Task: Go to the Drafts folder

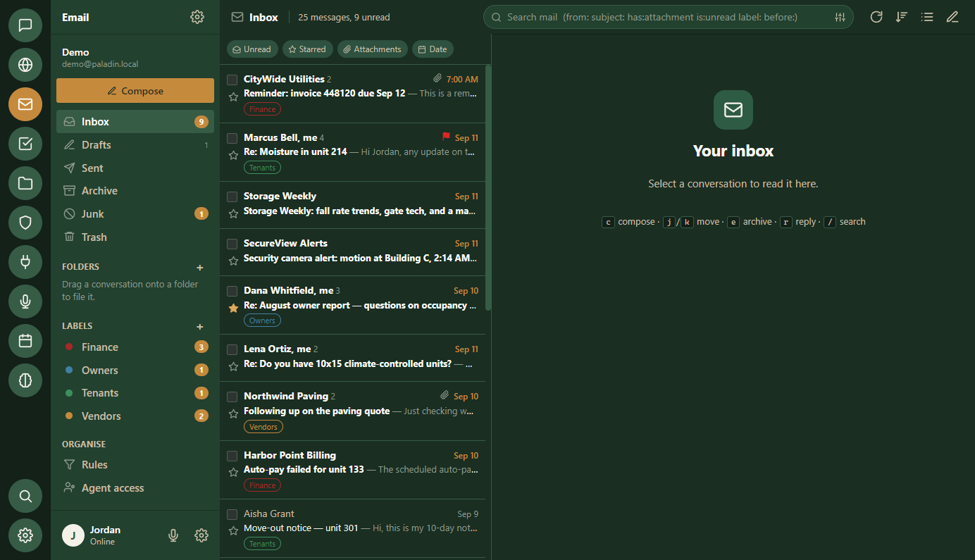Action: 135,145
